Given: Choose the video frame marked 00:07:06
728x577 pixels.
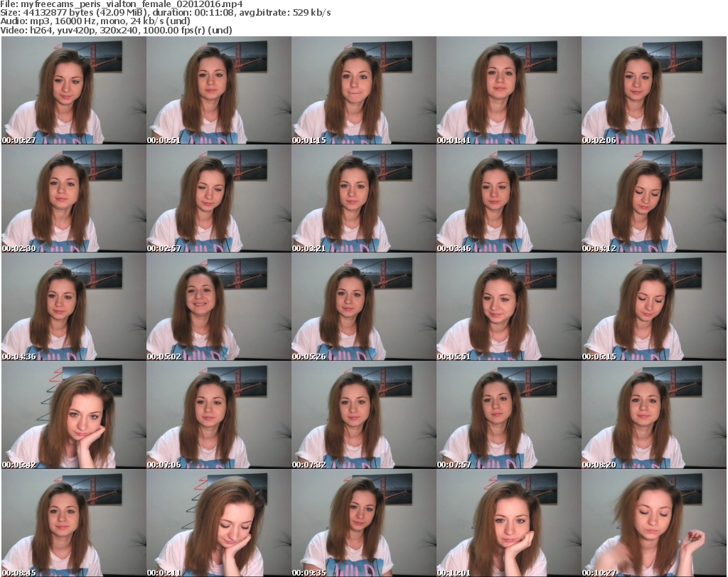Looking at the screenshot, I should point(219,415).
